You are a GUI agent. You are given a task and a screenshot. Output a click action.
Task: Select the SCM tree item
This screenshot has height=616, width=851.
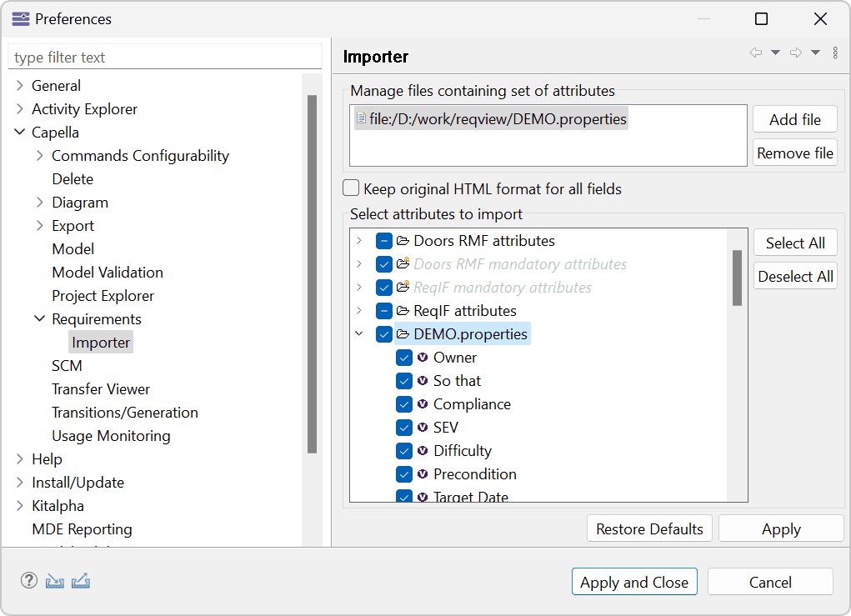pyautogui.click(x=67, y=365)
